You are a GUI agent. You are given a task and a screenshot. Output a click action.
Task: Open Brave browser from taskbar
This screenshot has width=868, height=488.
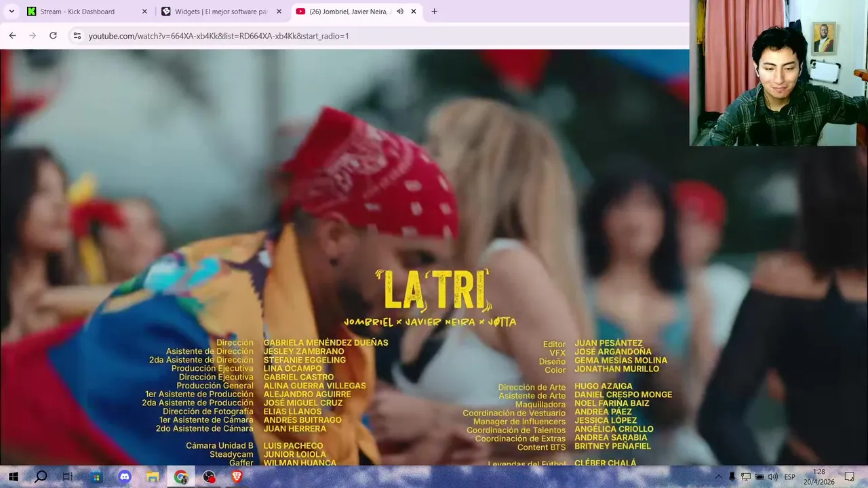[237, 477]
